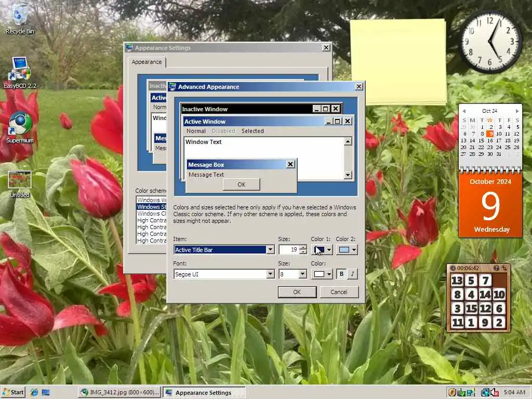Close the Appearance Settings window
The width and height of the screenshot is (532, 399).
[326, 47]
